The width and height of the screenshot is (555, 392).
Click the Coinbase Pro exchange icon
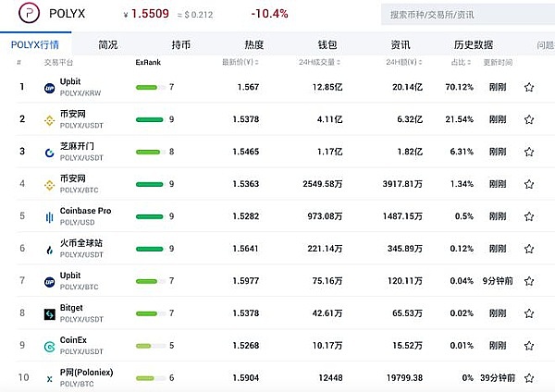[x=50, y=217]
